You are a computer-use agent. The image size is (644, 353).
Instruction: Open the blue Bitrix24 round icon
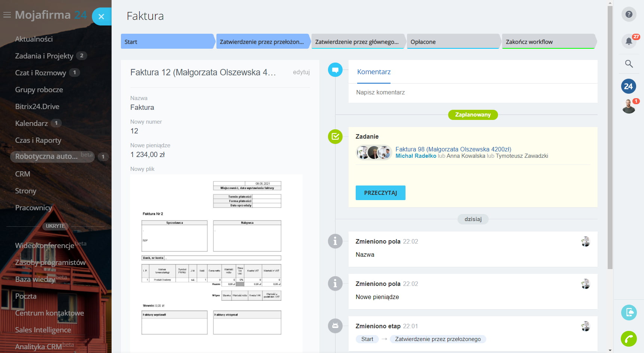tap(628, 86)
